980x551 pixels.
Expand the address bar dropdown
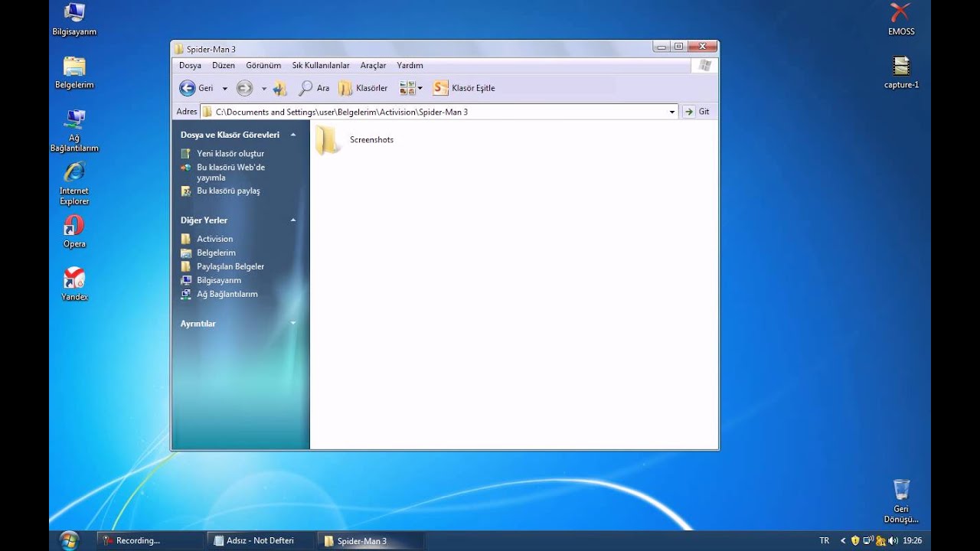click(672, 112)
